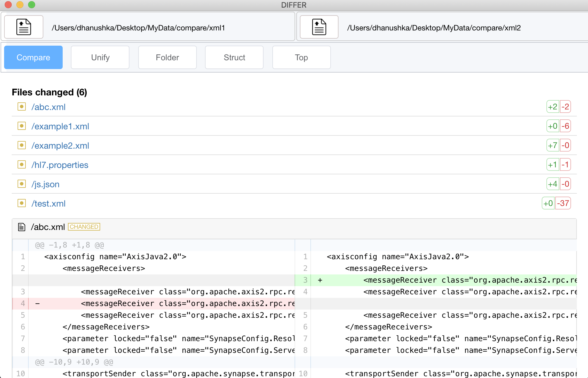Image resolution: width=588 pixels, height=378 pixels.
Task: Open the /hl7.properties file link
Action: click(x=60, y=165)
